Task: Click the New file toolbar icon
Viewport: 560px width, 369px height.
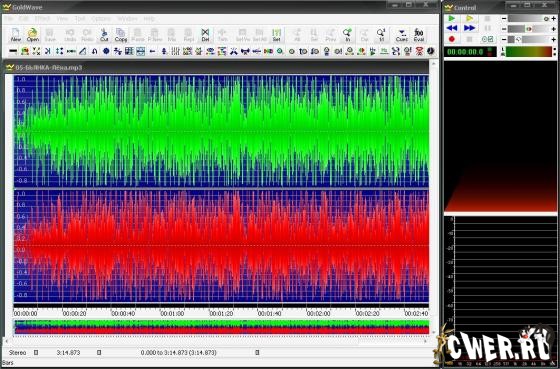Action: pos(16,35)
